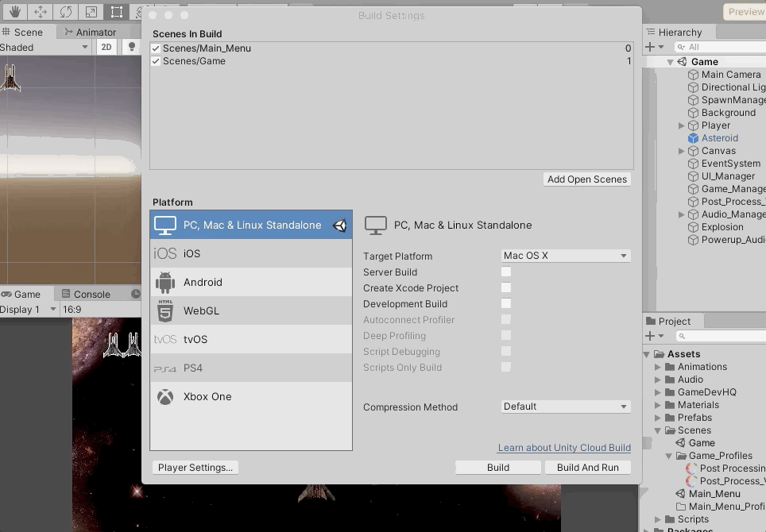766x532 pixels.
Task: Click Hierarchy add (+) dropdown
Action: point(654,47)
